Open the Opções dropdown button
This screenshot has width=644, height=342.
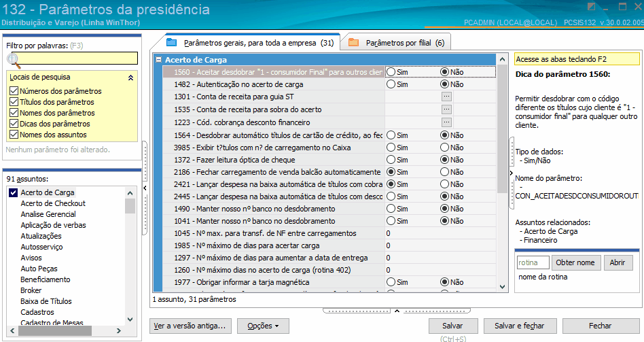tap(263, 326)
